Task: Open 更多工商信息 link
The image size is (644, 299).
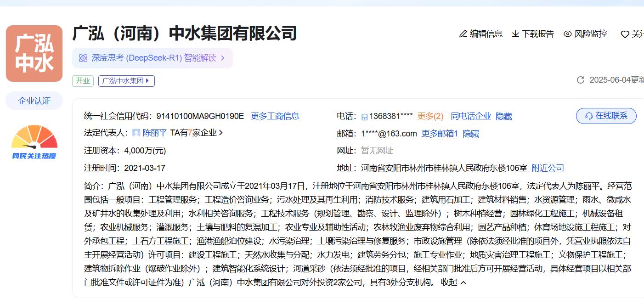Action: point(275,116)
